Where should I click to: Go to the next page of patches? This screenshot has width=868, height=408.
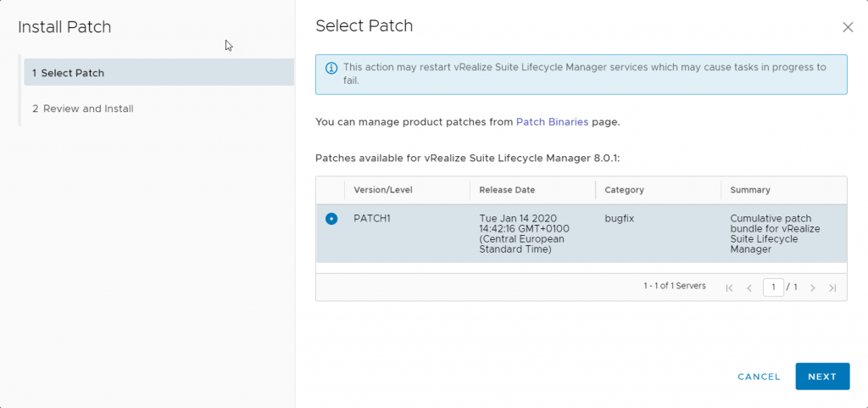pos(813,288)
